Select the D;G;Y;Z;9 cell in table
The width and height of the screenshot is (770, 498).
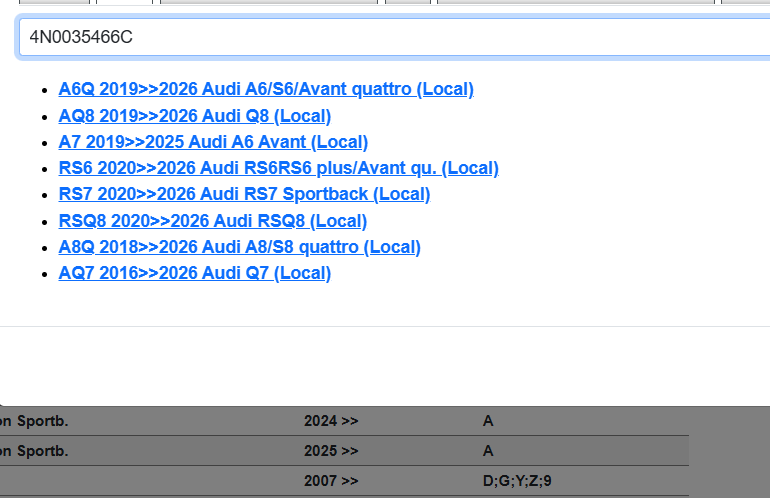coord(516,481)
